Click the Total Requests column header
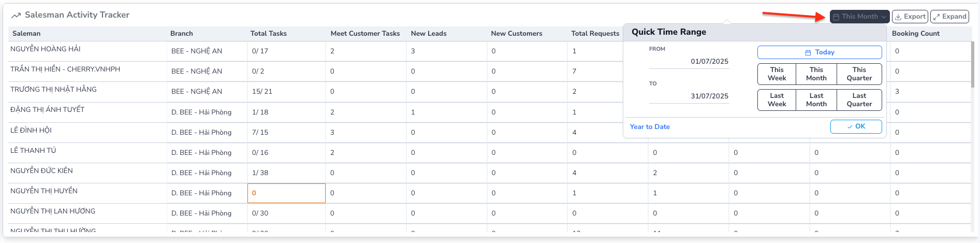This screenshot has height=243, width=980. tap(595, 34)
